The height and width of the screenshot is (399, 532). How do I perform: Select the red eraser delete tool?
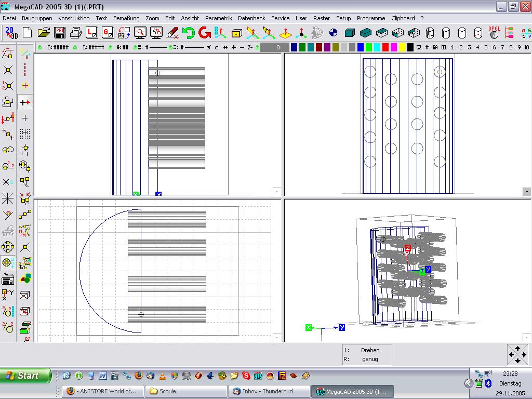point(172,33)
